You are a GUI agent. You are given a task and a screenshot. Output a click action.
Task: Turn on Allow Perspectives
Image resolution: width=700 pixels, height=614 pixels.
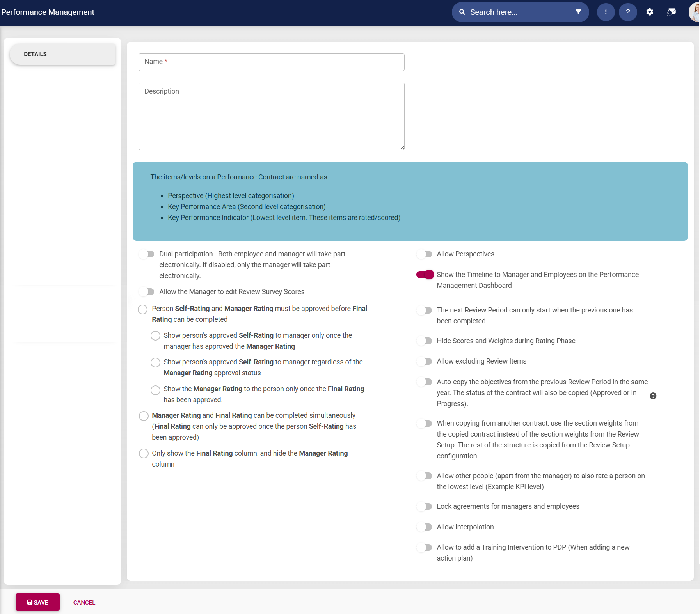(425, 254)
